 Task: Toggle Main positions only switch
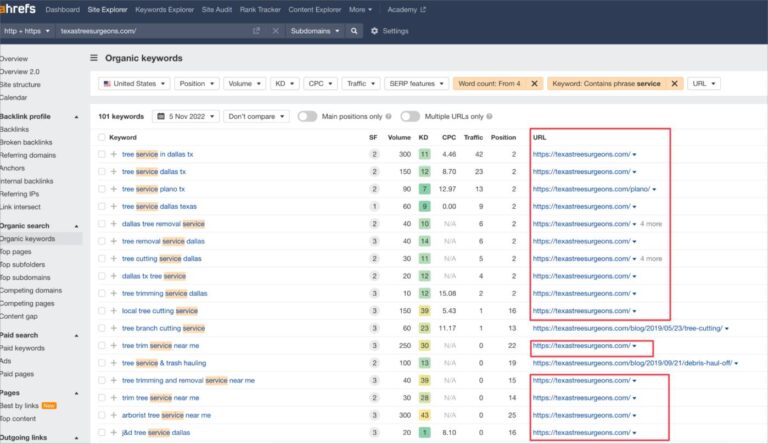pos(307,116)
